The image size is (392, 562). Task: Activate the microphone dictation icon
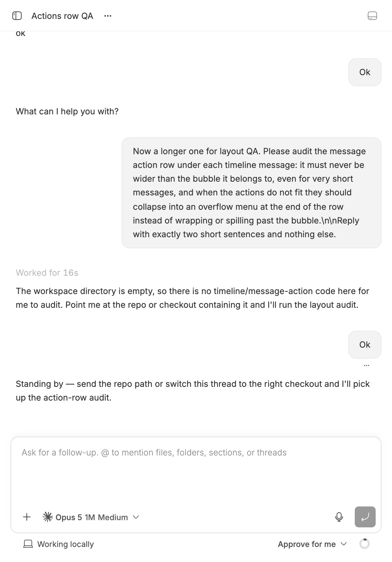[339, 517]
